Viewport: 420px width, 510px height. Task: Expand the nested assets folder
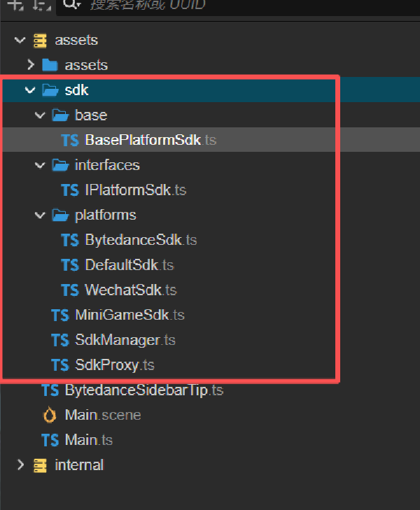30,65
